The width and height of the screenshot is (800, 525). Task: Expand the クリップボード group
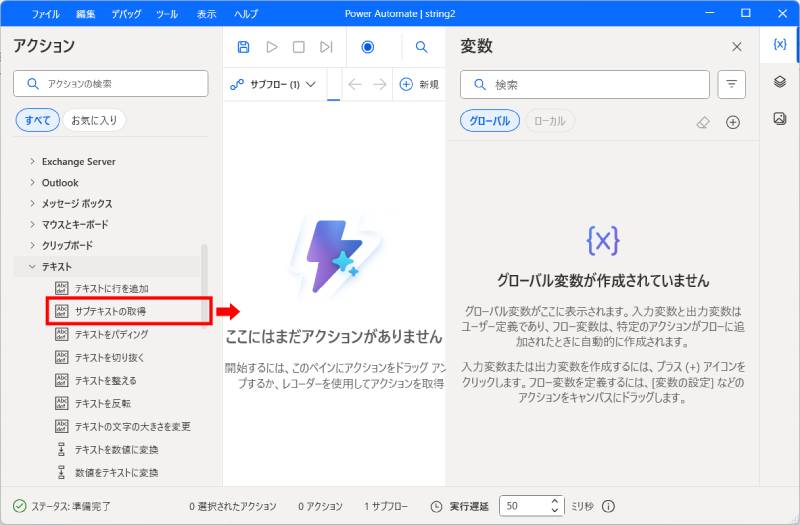pos(32,245)
